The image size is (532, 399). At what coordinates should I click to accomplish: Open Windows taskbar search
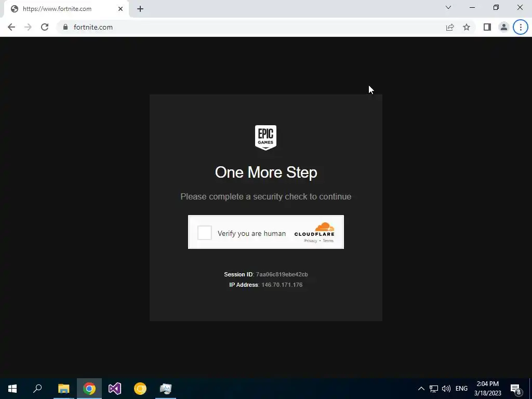(37, 389)
